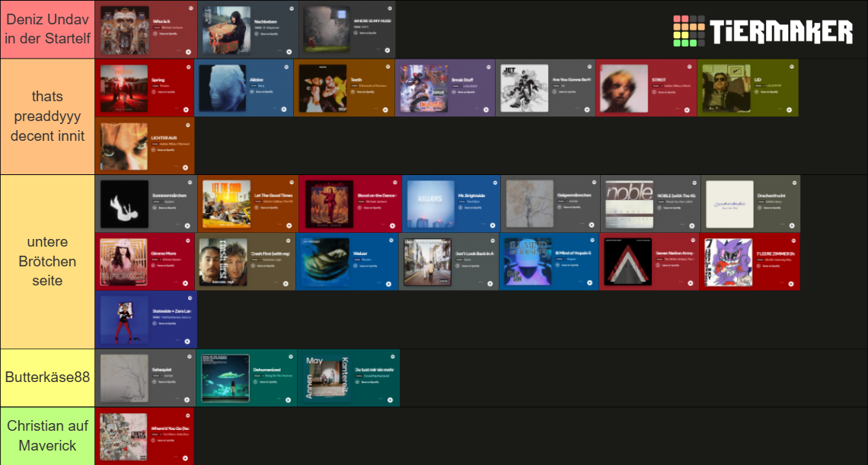Image resolution: width=868 pixels, height=465 pixels.
Task: Select the thats preaddyyy decent innit tier label
Action: [x=48, y=116]
